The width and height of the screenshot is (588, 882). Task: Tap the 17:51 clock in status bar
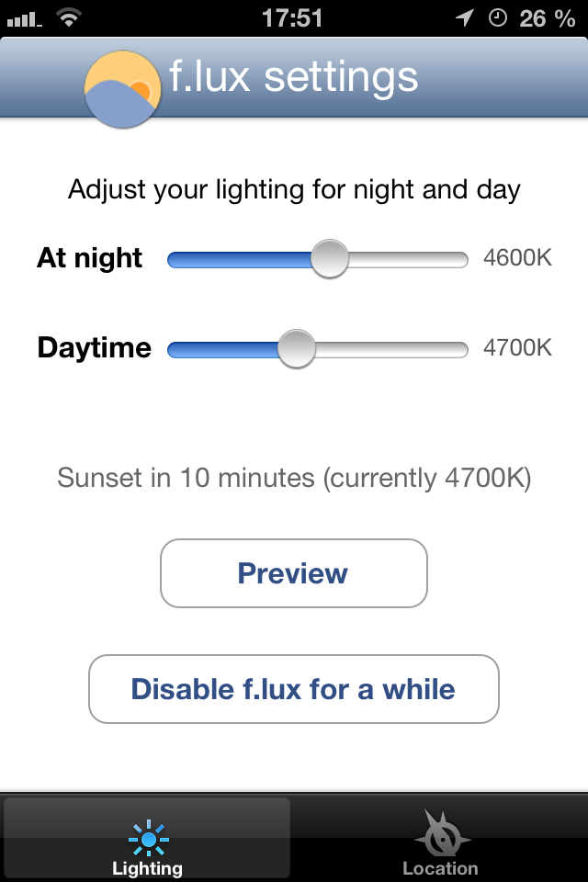click(x=292, y=18)
